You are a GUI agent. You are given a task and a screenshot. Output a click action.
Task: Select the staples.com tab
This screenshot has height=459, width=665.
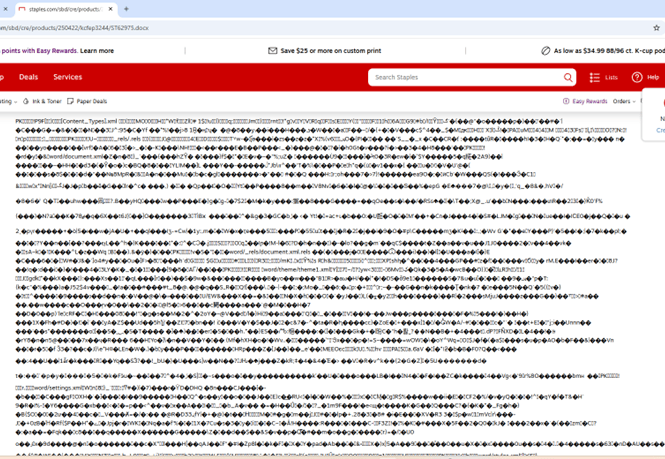[x=64, y=9]
